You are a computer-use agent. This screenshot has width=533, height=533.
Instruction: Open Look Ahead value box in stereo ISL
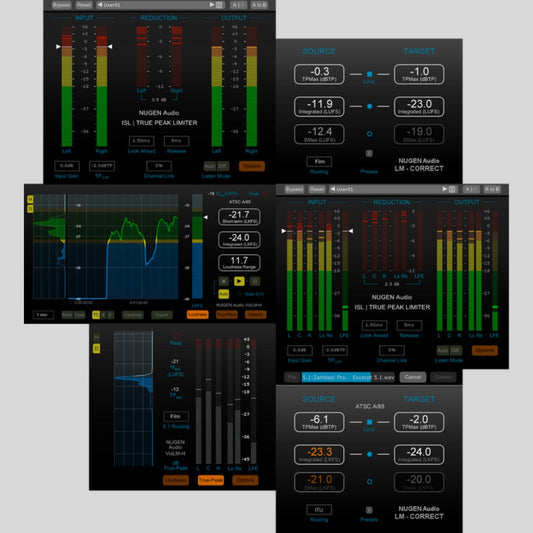pos(141,141)
